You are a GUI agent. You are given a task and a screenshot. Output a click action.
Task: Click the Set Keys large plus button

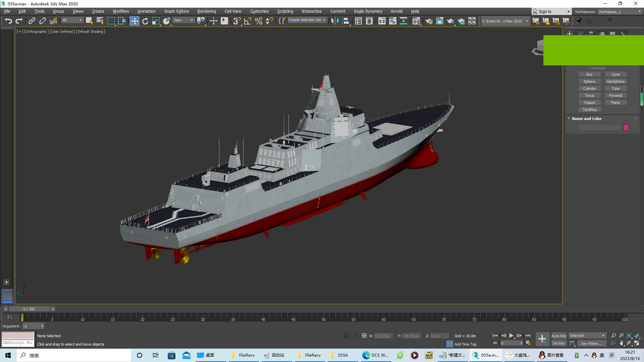point(542,339)
